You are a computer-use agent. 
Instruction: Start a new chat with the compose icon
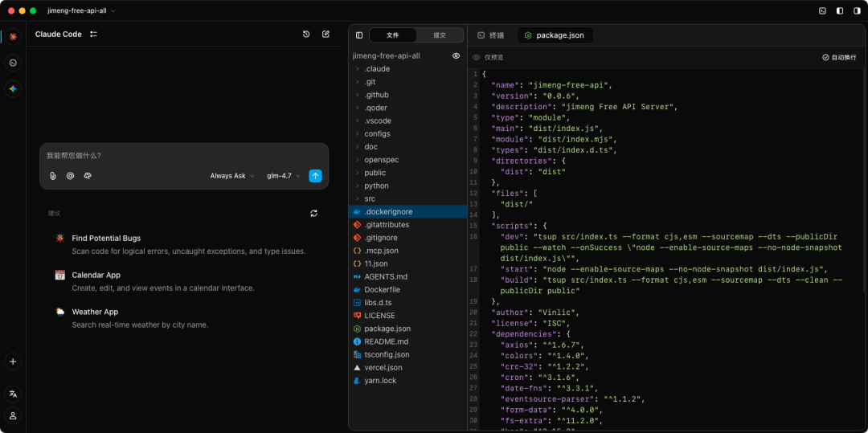point(325,35)
